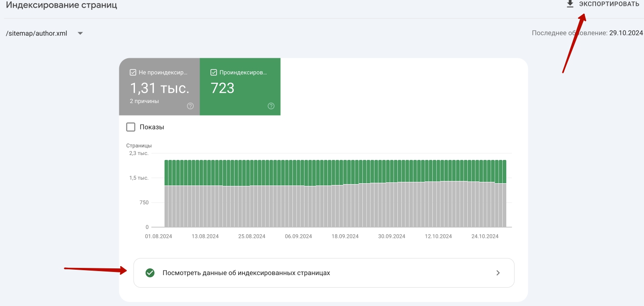Toggle the 'Не проиндексировано' checkbox
Viewport: 644px width, 306px height.
133,72
